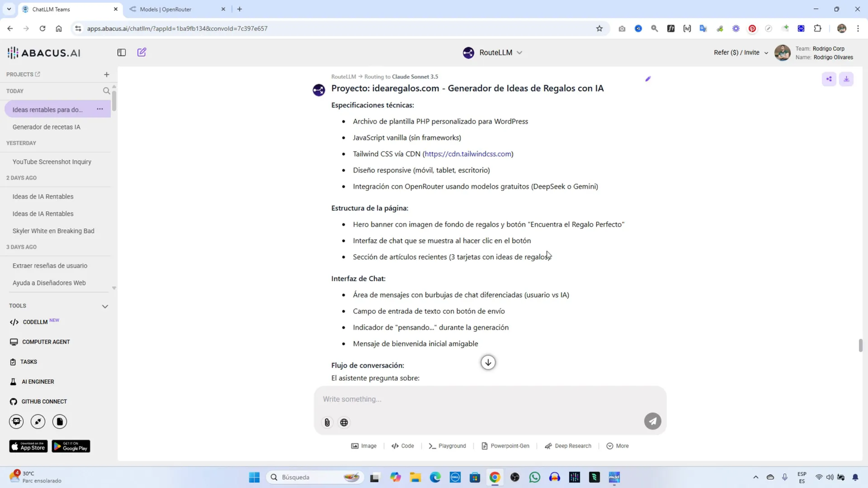The width and height of the screenshot is (868, 488).
Task: Collapse the left sidebar panel
Action: (121, 52)
